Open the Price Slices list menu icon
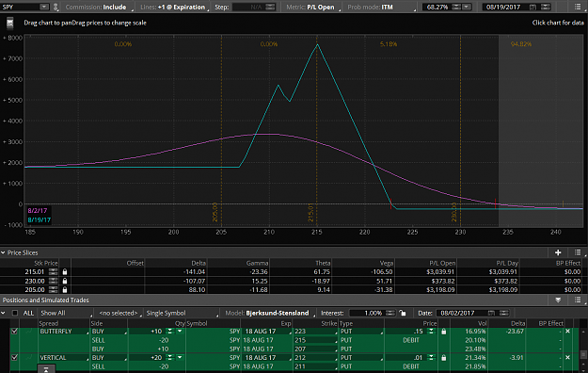Viewport: 588px width, 373px height. (578, 252)
